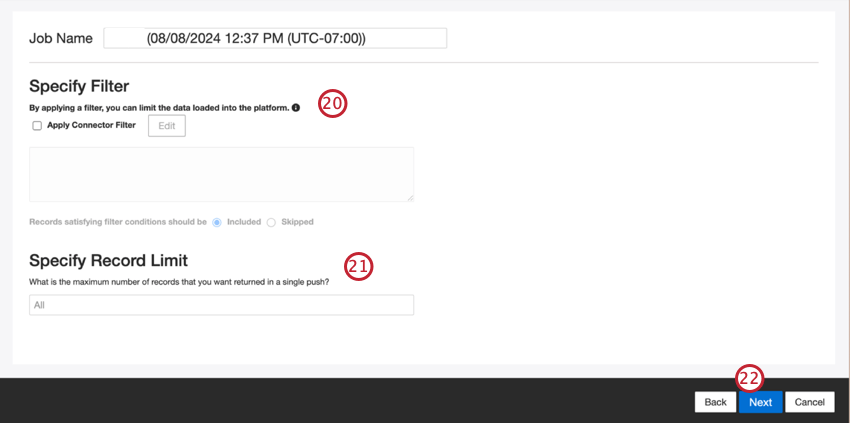The width and height of the screenshot is (850, 423).
Task: Click the Specify Filter heading
Action: (x=79, y=86)
